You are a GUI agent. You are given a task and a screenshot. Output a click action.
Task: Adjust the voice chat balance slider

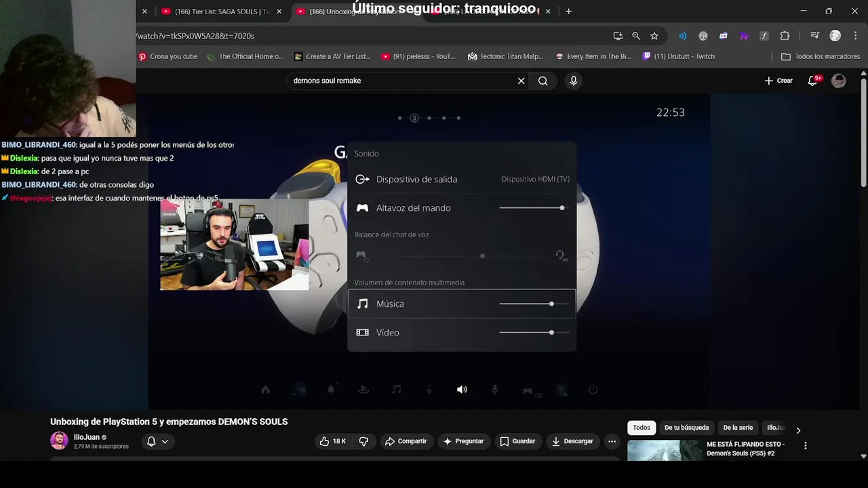[462, 256]
